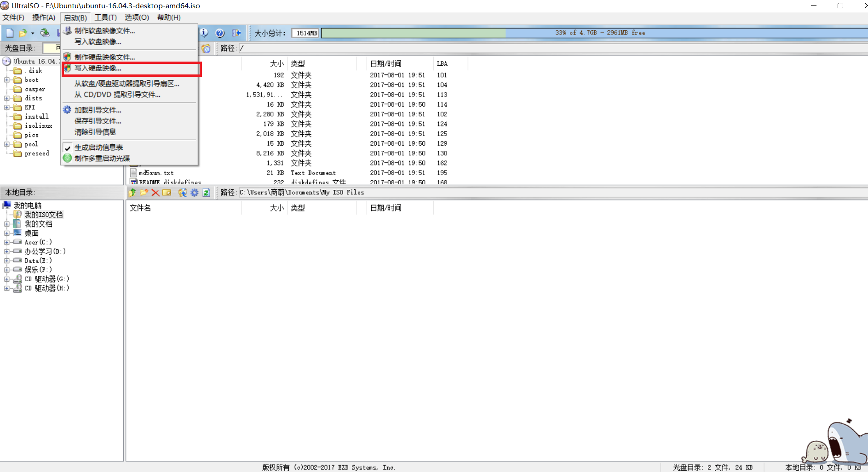The image size is (868, 472).
Task: Expand the 办公学习(D:) drive node
Action: pos(7,251)
